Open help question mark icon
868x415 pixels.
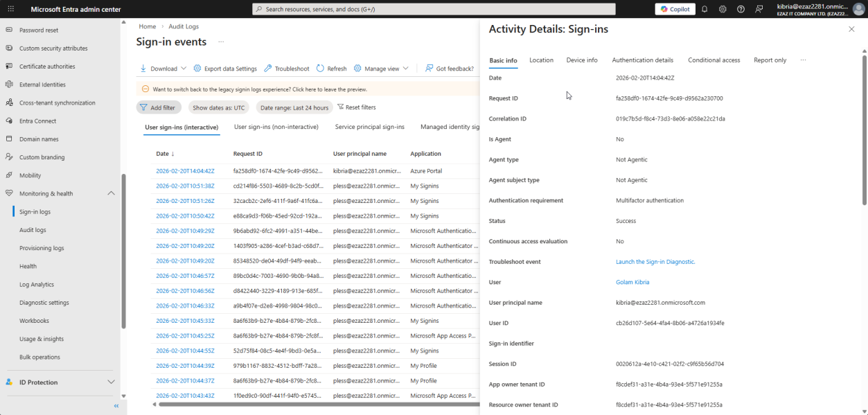click(x=741, y=9)
